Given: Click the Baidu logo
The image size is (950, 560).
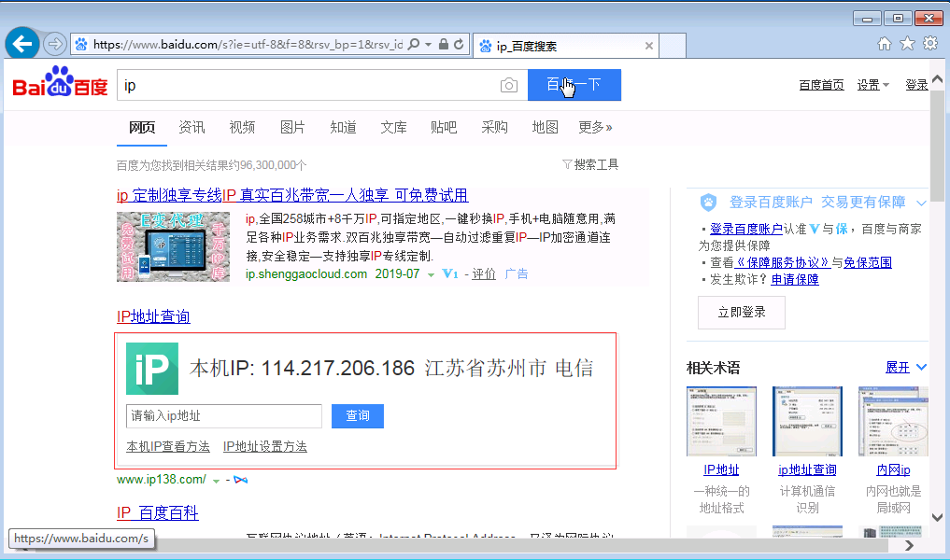Looking at the screenshot, I should click(x=60, y=82).
